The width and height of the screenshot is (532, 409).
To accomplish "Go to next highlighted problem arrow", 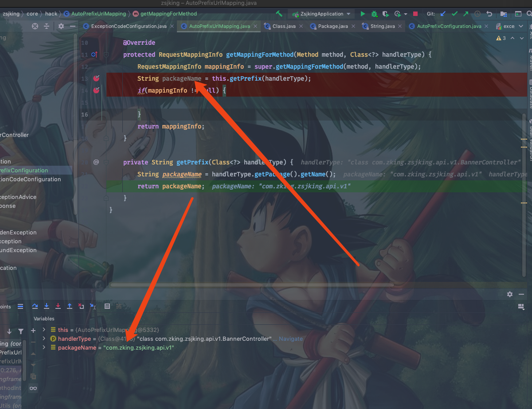I will point(521,38).
